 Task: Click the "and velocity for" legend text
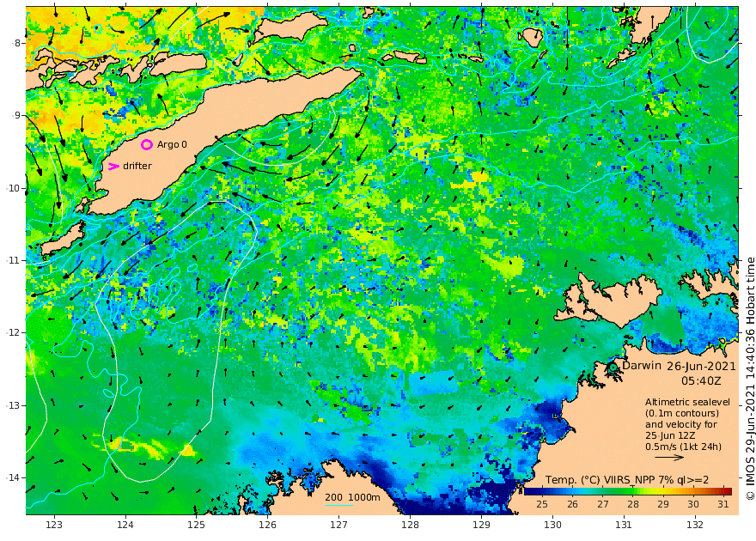point(681,424)
